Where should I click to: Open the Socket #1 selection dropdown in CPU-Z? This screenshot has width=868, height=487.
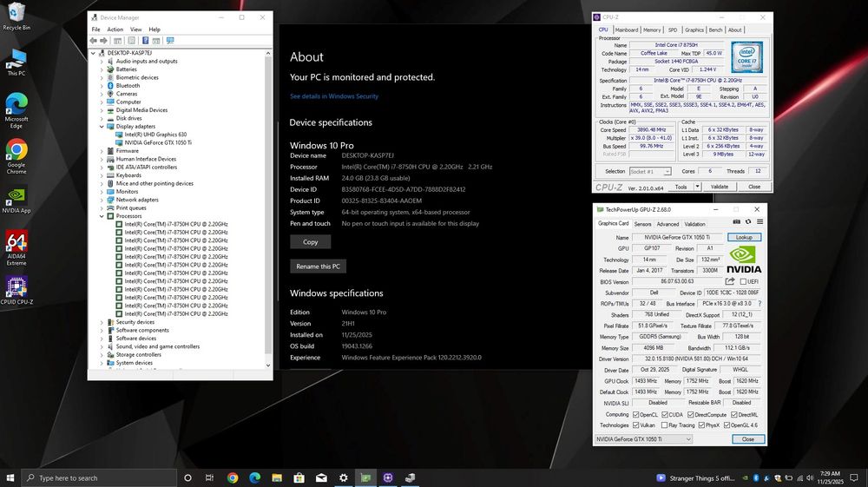pyautogui.click(x=650, y=172)
